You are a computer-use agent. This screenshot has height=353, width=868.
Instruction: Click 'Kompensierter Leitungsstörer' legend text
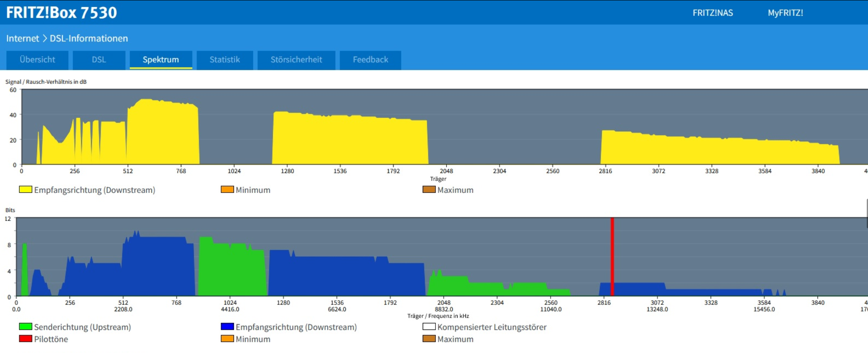tap(492, 327)
